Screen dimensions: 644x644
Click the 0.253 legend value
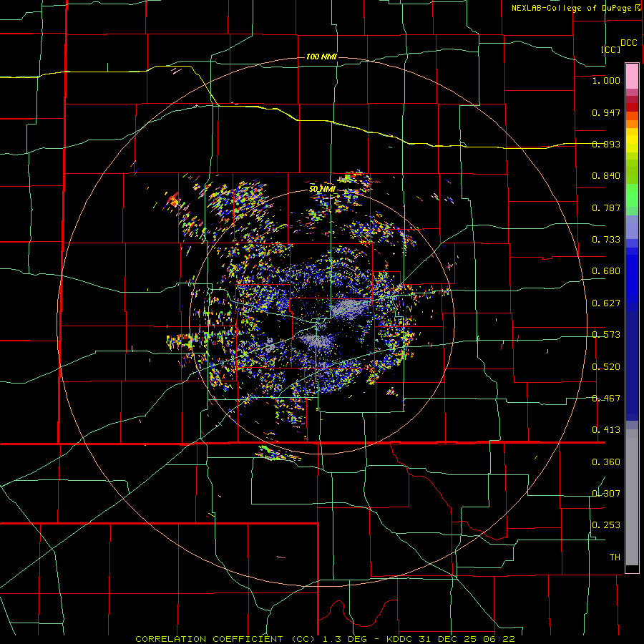pos(606,525)
